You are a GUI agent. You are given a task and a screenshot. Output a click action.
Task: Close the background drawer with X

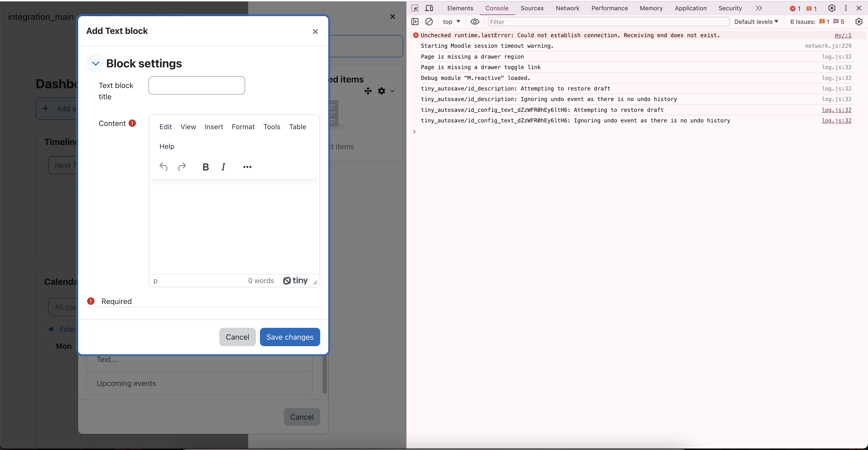[393, 17]
